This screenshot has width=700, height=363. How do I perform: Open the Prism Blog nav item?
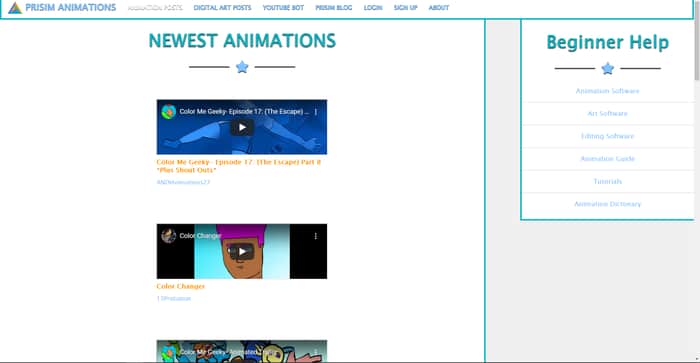click(333, 8)
